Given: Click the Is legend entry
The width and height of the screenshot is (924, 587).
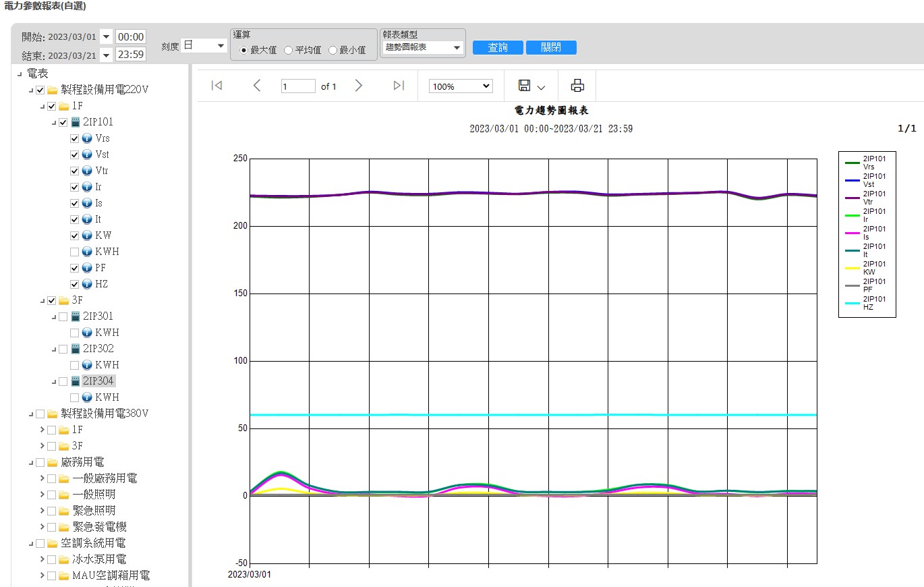Looking at the screenshot, I should click(x=867, y=233).
